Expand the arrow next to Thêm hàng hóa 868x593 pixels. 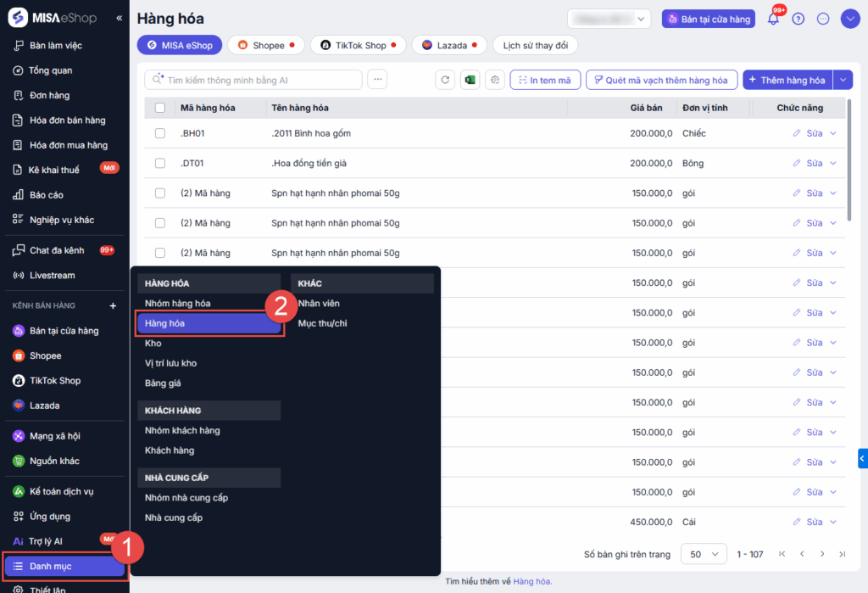(843, 80)
